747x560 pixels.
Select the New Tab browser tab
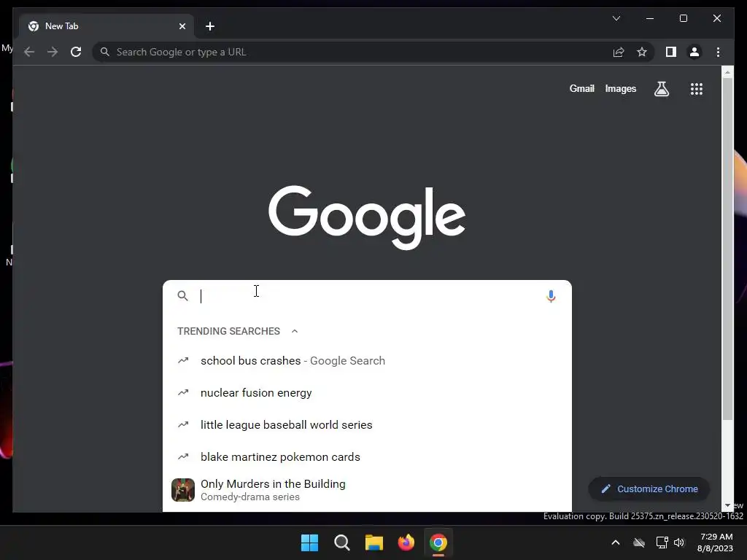tap(107, 26)
